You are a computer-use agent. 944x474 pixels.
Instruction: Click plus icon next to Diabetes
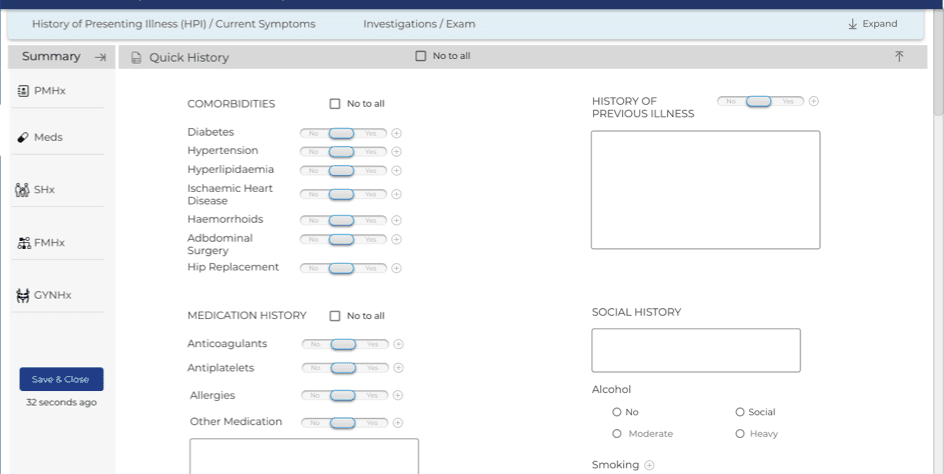397,133
